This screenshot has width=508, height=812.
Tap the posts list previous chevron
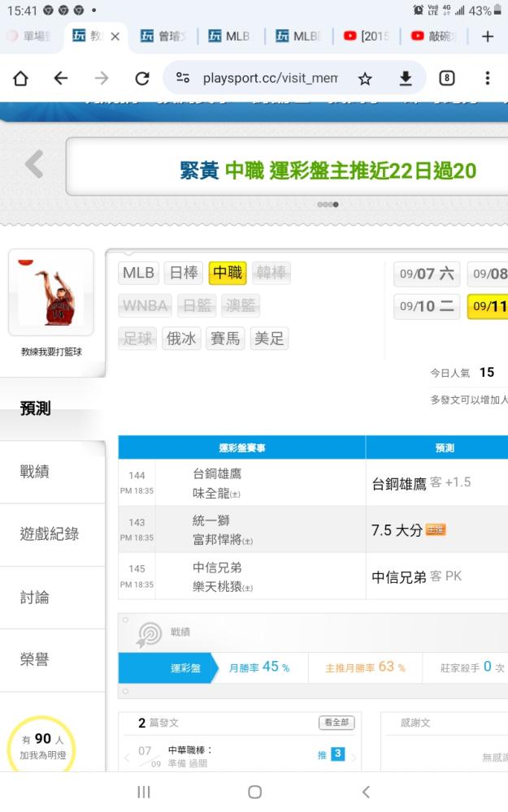click(127, 758)
